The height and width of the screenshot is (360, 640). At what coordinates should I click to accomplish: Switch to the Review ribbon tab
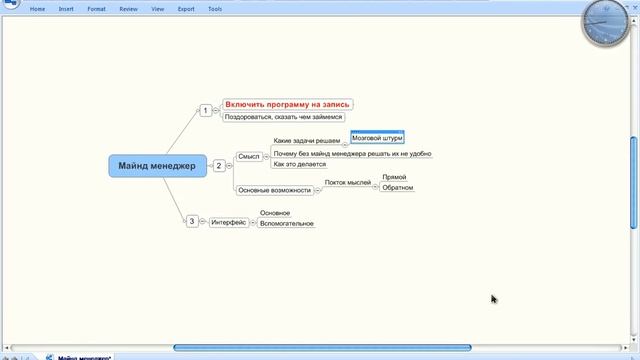[x=128, y=9]
